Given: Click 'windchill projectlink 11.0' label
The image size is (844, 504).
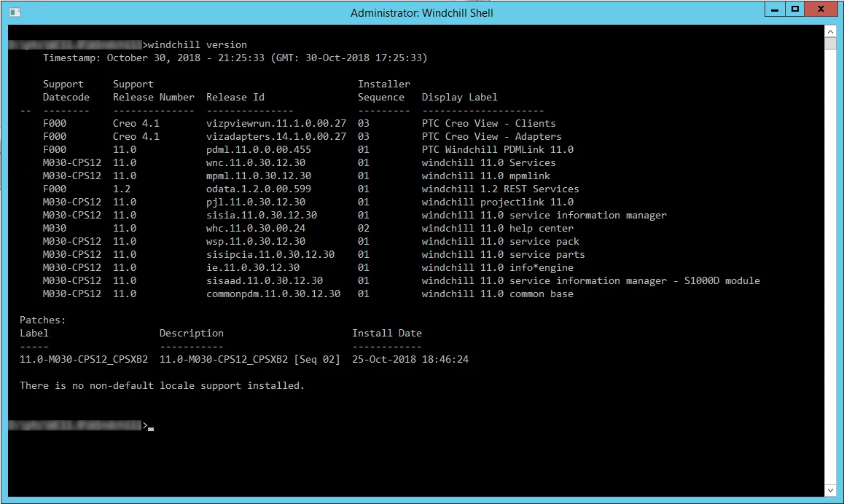Looking at the screenshot, I should (497, 202).
